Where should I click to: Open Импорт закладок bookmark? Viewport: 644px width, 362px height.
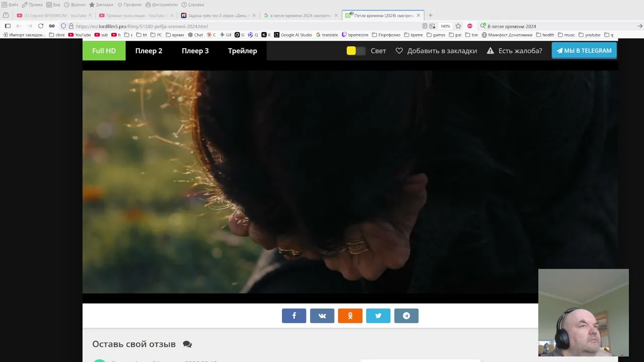[24, 35]
